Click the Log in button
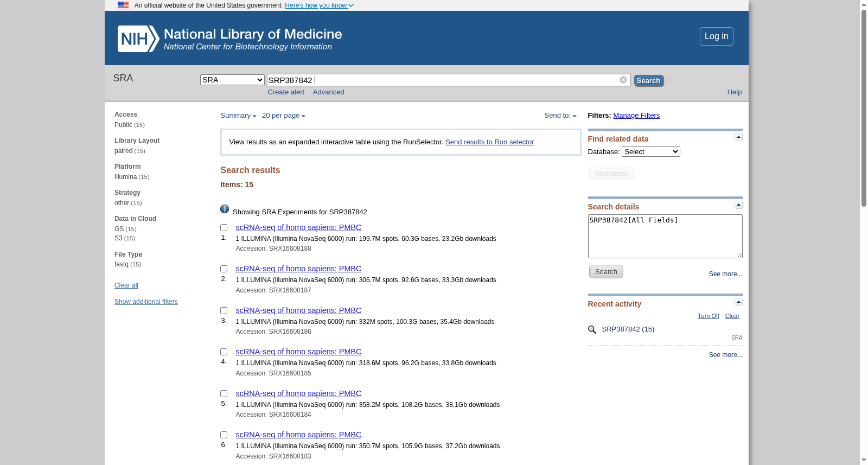868x465 pixels. point(716,36)
